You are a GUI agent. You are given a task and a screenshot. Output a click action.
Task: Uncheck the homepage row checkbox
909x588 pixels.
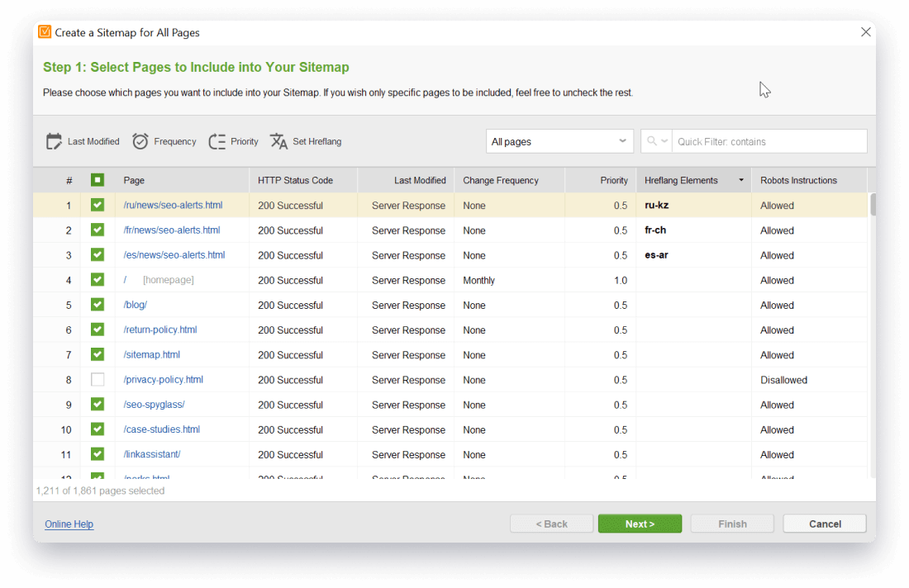tap(98, 280)
